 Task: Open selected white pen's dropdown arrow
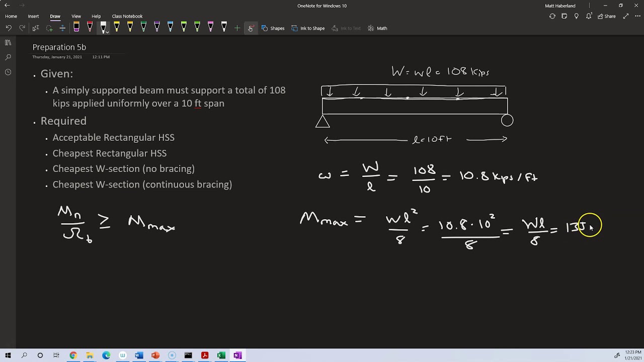[x=107, y=32]
